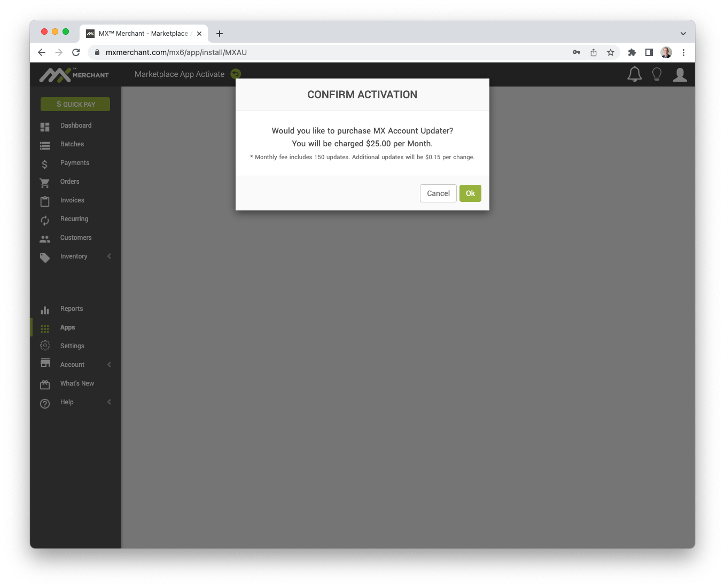Open the Dashboard from the sidebar
The width and height of the screenshot is (725, 588).
click(x=75, y=125)
